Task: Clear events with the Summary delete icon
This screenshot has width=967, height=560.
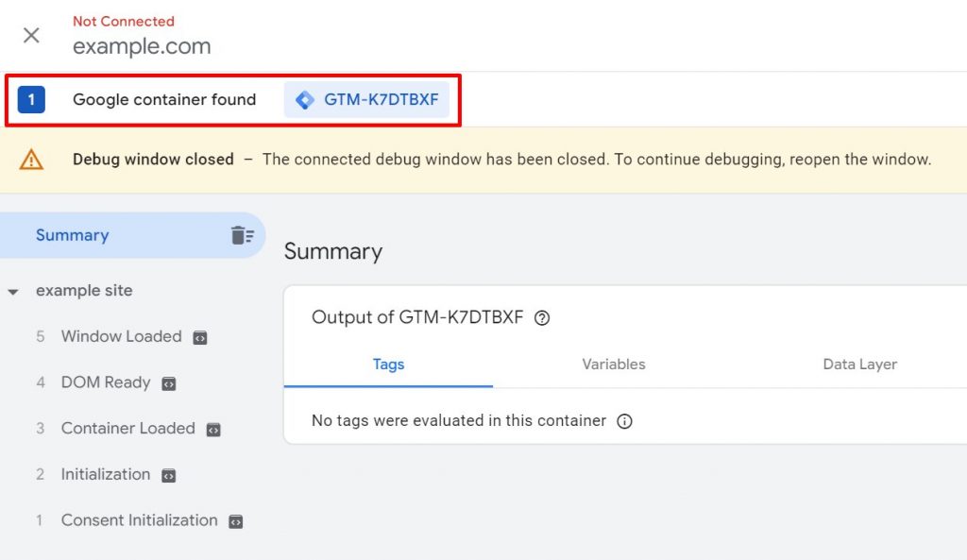Action: 243,235
